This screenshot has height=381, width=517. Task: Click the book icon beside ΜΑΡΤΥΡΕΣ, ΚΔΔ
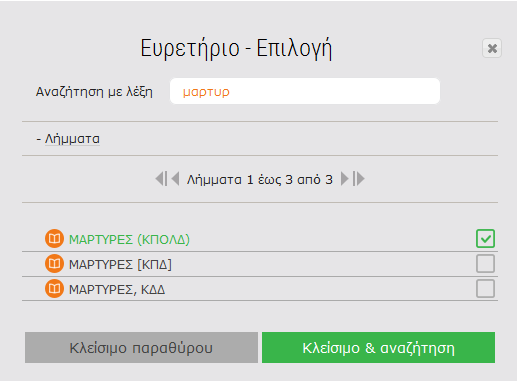(54, 289)
